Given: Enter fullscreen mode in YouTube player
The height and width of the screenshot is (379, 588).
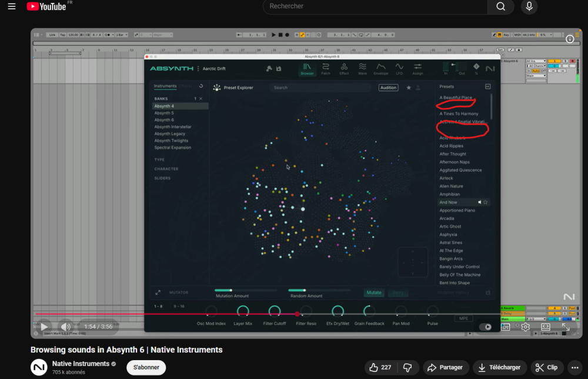Looking at the screenshot, I should 566,327.
